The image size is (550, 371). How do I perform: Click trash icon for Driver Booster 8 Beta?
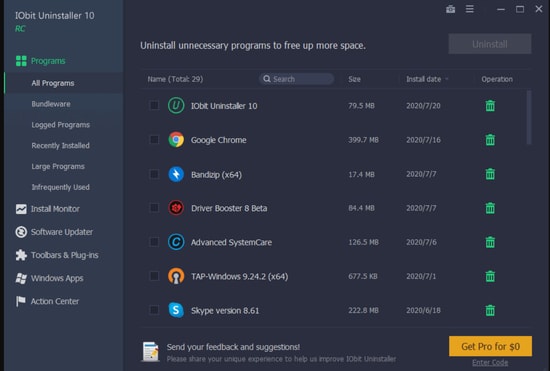(x=490, y=208)
